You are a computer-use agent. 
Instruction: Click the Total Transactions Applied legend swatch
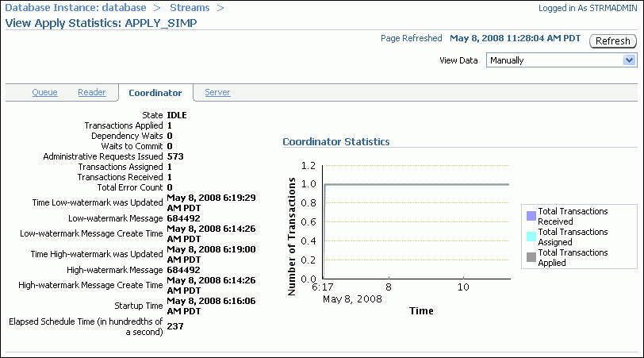(531, 257)
